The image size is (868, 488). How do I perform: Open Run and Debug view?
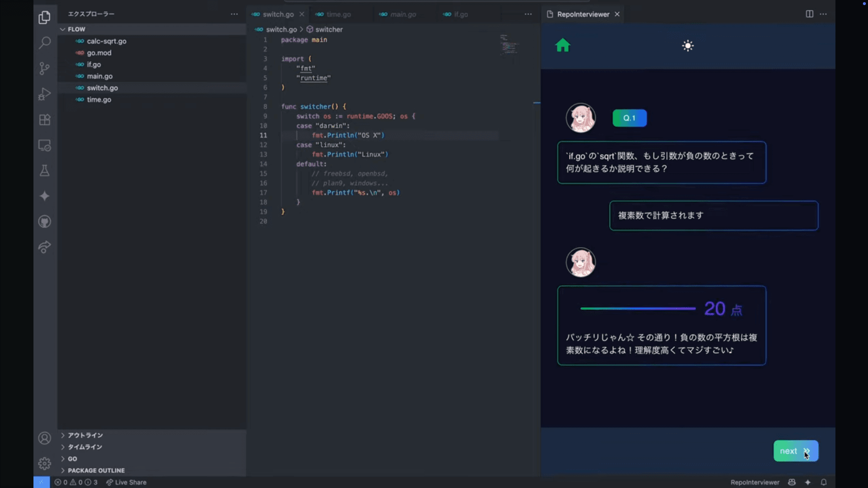tap(44, 94)
